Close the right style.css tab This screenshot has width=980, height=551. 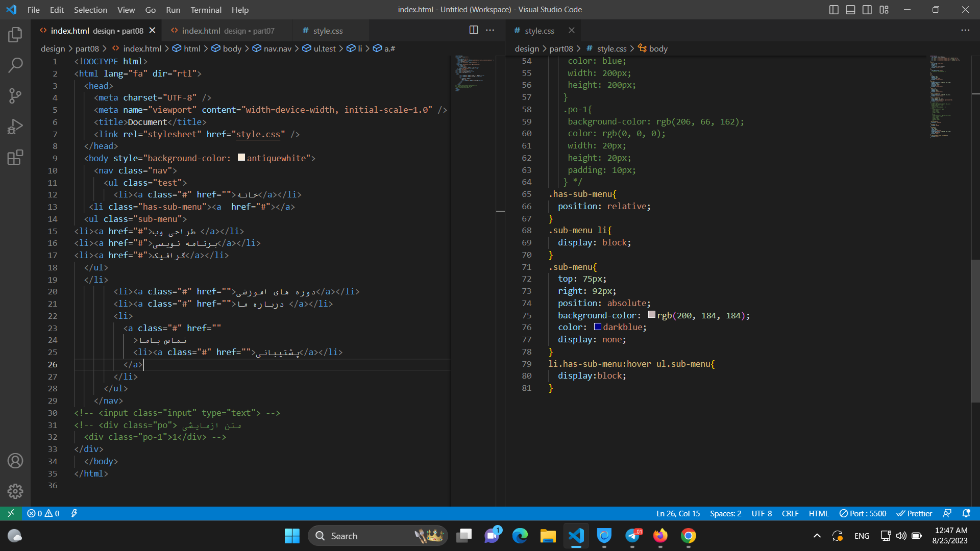pos(572,31)
